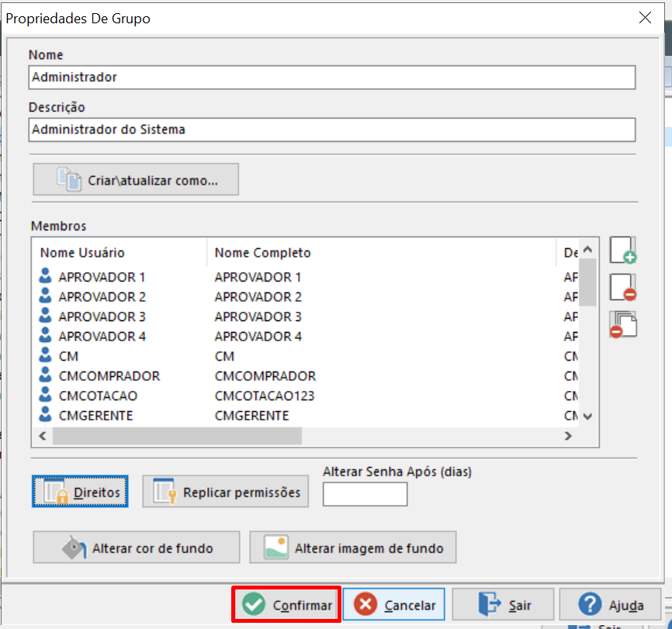Click Alterar cor de fundo button
Image resolution: width=672 pixels, height=629 pixels.
137,548
